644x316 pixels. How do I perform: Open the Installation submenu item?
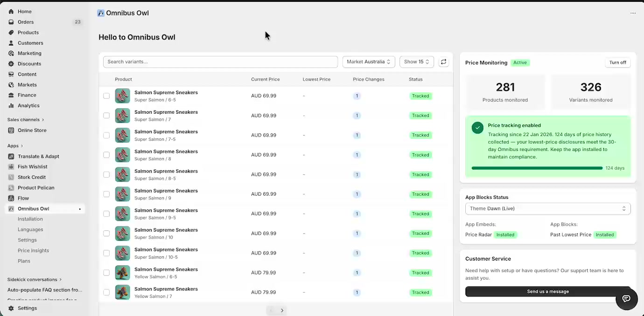coord(30,219)
